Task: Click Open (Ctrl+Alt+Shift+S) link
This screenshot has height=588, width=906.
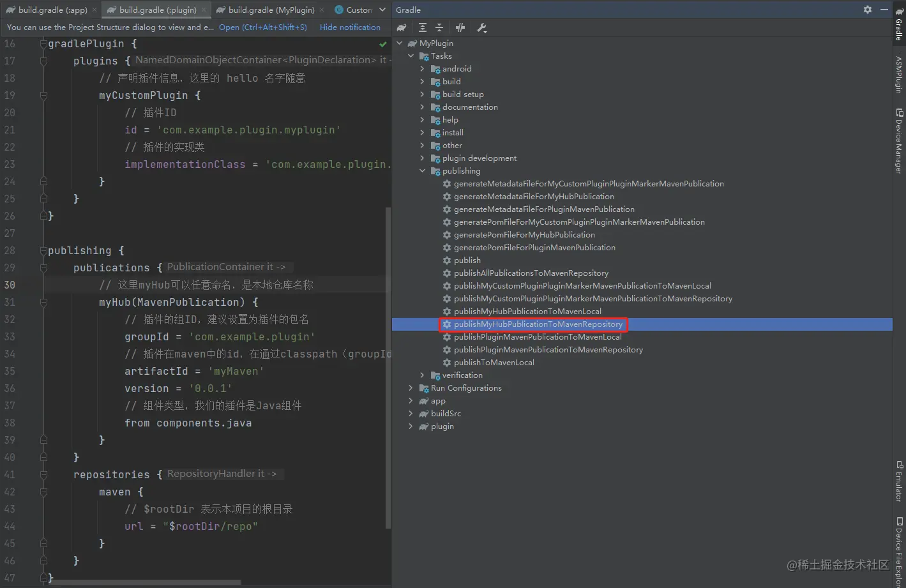Action: (263, 27)
